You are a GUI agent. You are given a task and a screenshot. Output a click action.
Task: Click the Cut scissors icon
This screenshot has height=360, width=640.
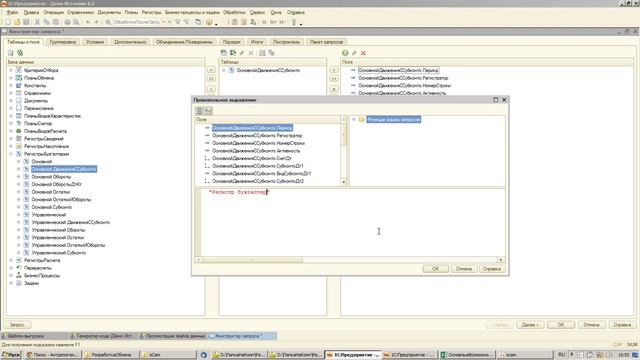click(x=37, y=22)
